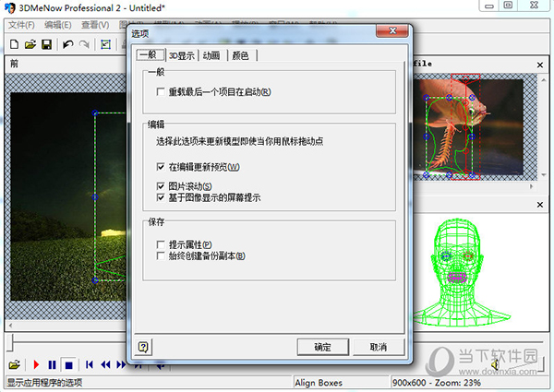554x392 pixels.
Task: Switch to the 颜色 tab
Action: (x=241, y=55)
